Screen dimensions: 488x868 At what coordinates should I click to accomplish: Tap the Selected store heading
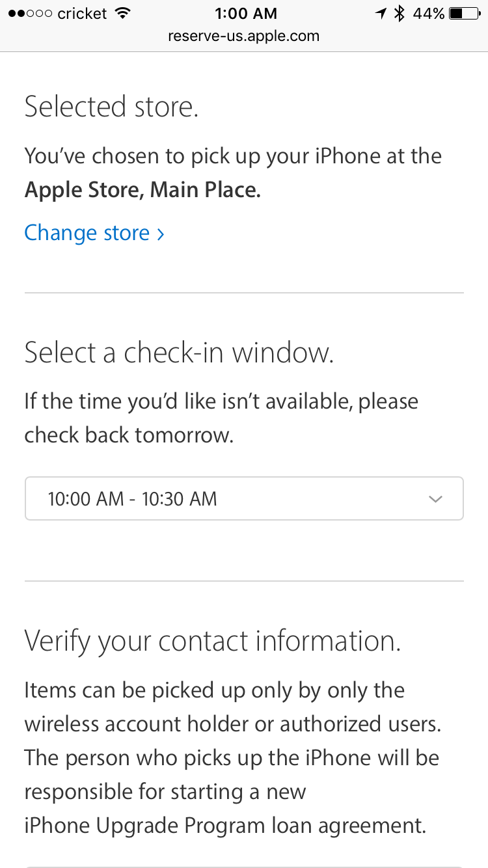point(111,107)
